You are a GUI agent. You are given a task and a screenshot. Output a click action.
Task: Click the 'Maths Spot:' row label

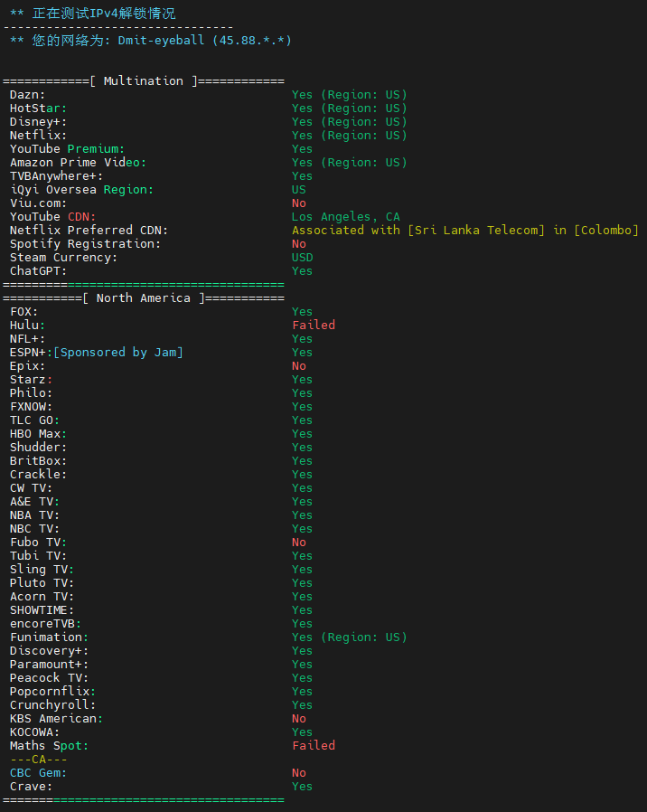[49, 746]
